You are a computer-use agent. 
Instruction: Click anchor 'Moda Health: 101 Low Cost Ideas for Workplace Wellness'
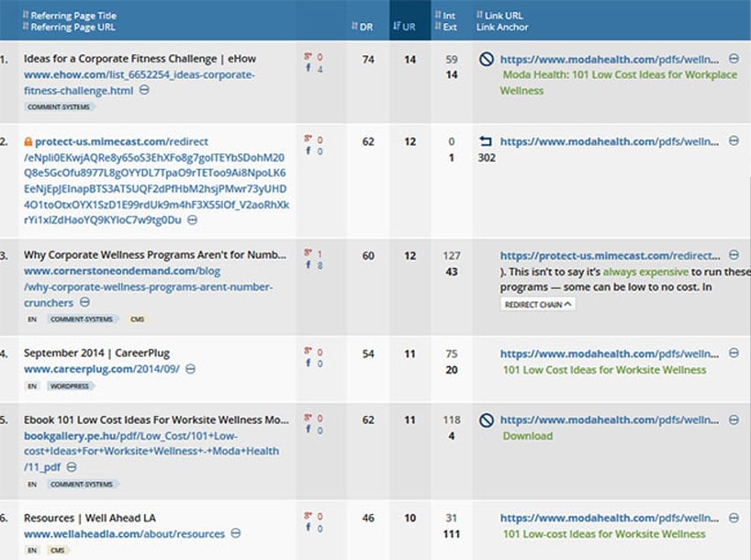click(x=618, y=83)
